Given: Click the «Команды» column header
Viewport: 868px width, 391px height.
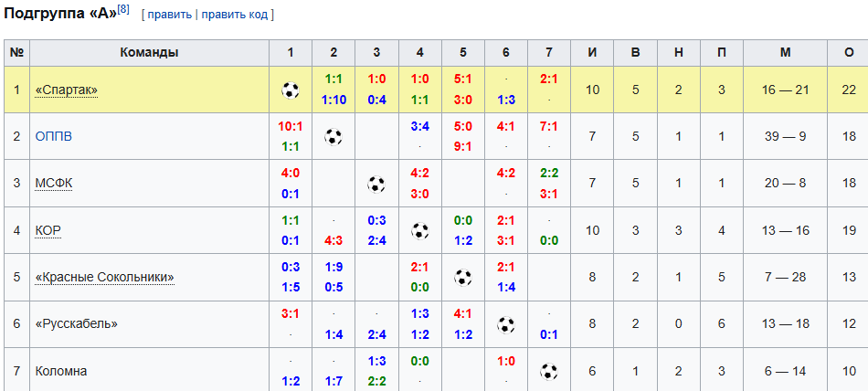Looking at the screenshot, I should pos(150,53).
